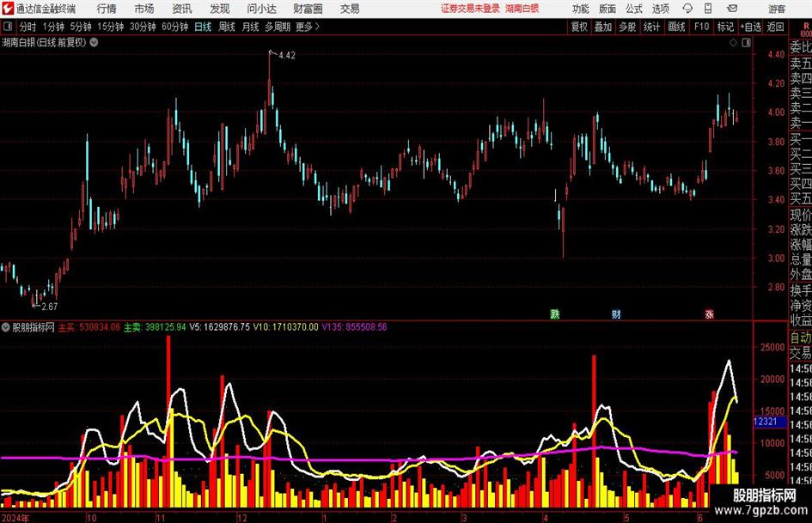Click the 通达信金融终端 application title
The width and height of the screenshot is (812, 523).
46,9
